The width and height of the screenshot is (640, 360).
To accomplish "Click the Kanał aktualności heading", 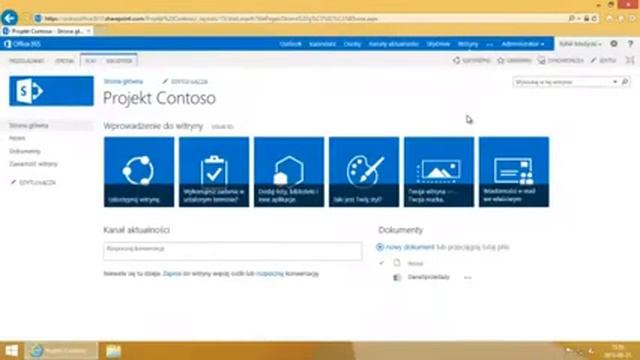I will coord(136,230).
